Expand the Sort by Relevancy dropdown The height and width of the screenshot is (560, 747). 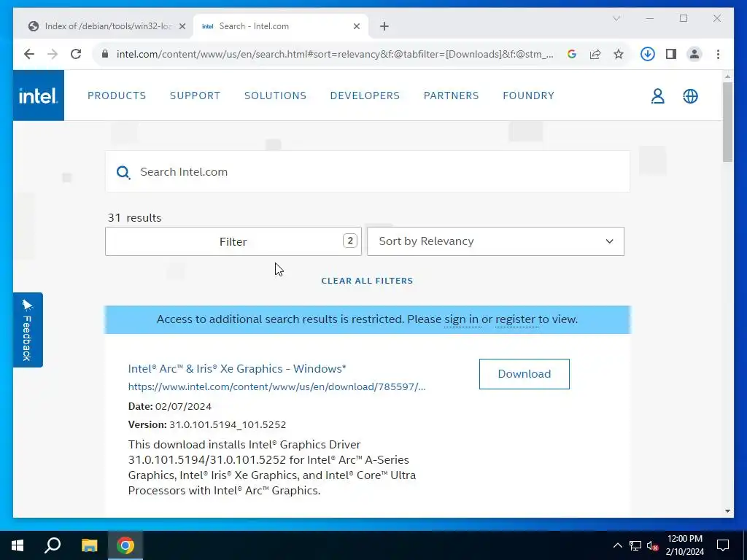click(495, 241)
